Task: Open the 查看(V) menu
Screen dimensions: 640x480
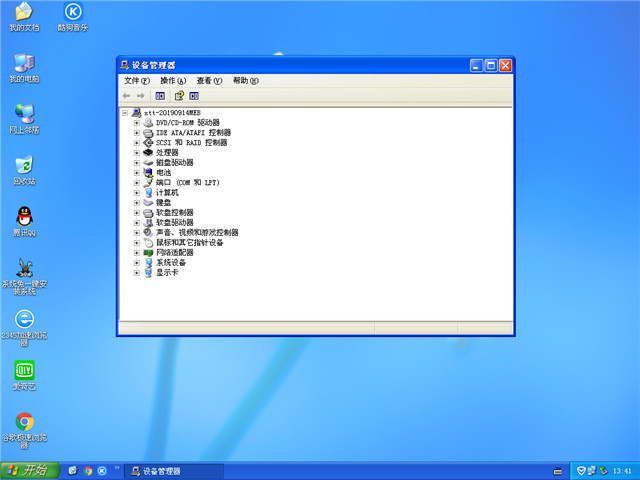Action: 209,81
